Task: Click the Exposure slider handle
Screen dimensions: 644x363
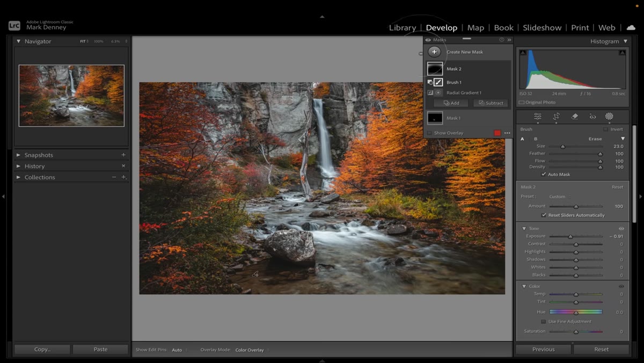Action: coord(570,236)
